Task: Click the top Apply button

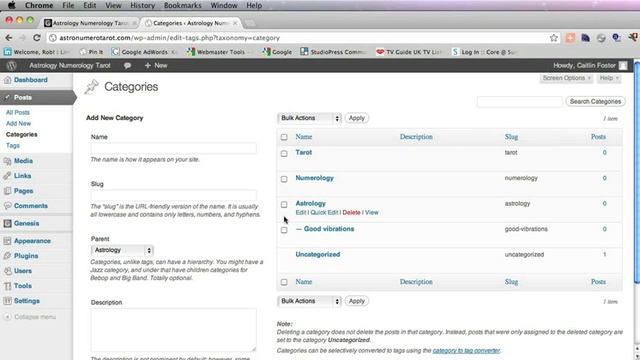Action: click(357, 118)
